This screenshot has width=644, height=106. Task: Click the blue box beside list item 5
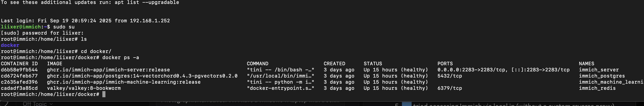point(406,104)
